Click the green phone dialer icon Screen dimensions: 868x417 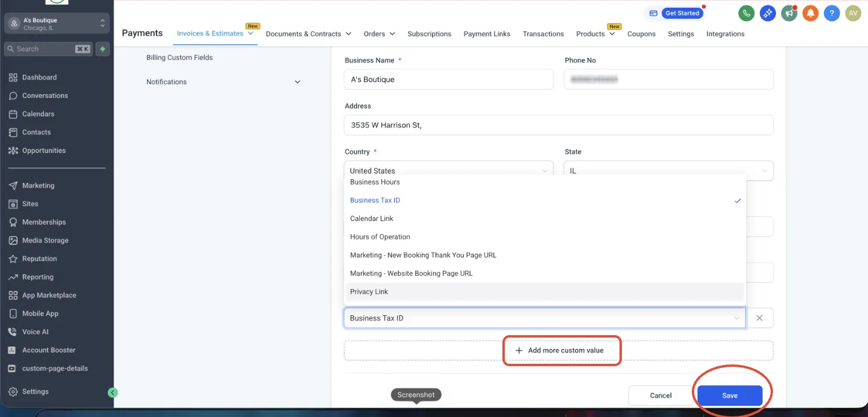746,13
